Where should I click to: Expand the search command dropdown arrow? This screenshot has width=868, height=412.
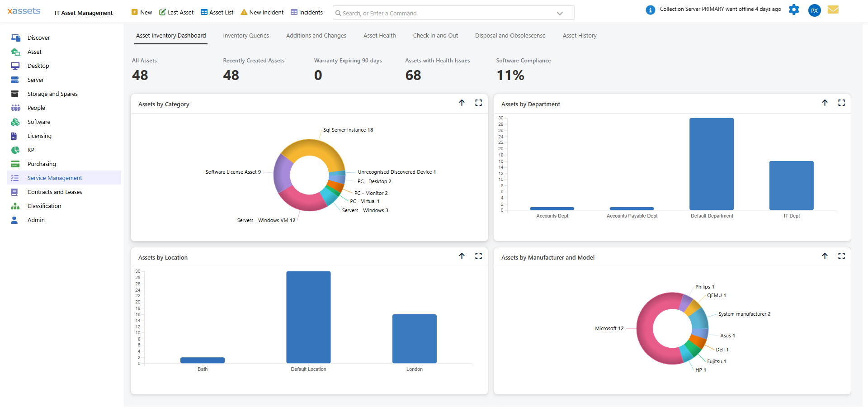coord(560,14)
